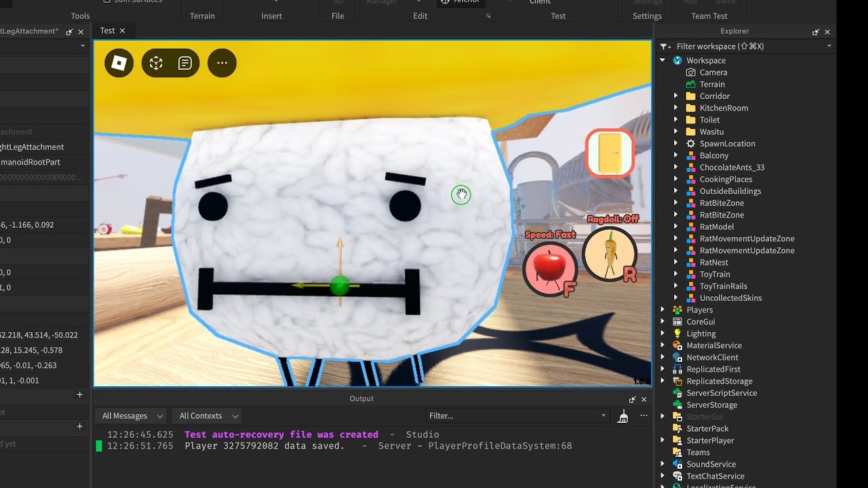Open the All Messages dropdown
Screen dimensions: 868x488
(x=132, y=416)
